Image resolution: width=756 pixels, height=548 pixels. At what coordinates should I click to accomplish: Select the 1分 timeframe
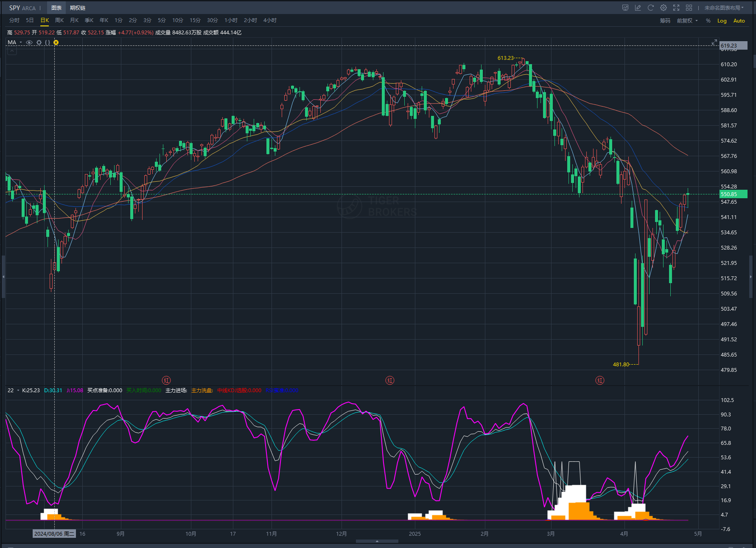click(x=118, y=20)
